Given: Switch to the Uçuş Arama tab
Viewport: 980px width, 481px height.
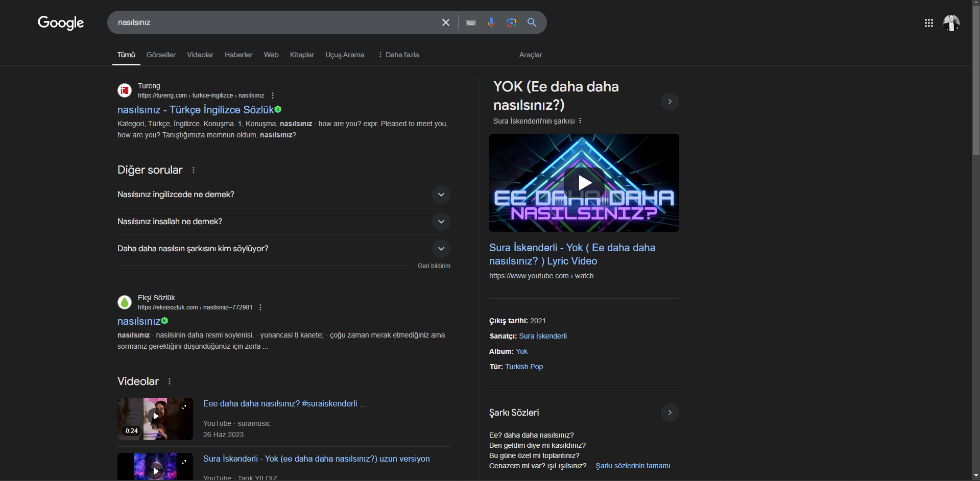Looking at the screenshot, I should [x=345, y=55].
